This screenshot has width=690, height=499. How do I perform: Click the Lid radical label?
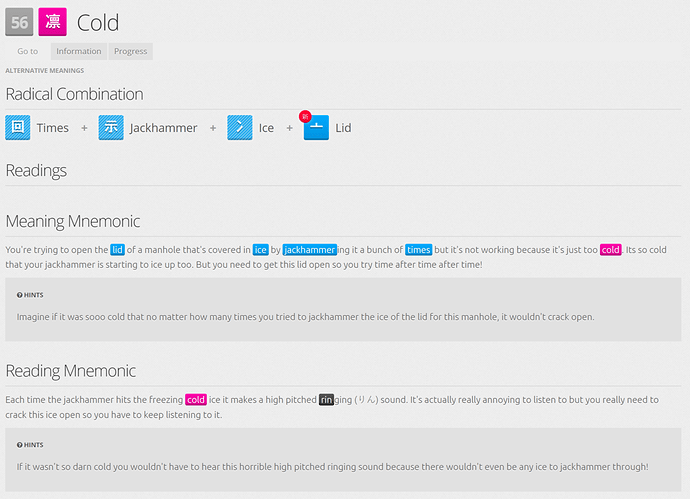(x=343, y=128)
